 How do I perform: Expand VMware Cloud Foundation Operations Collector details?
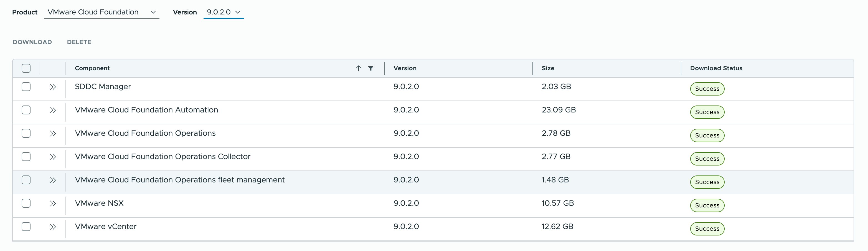tap(53, 157)
